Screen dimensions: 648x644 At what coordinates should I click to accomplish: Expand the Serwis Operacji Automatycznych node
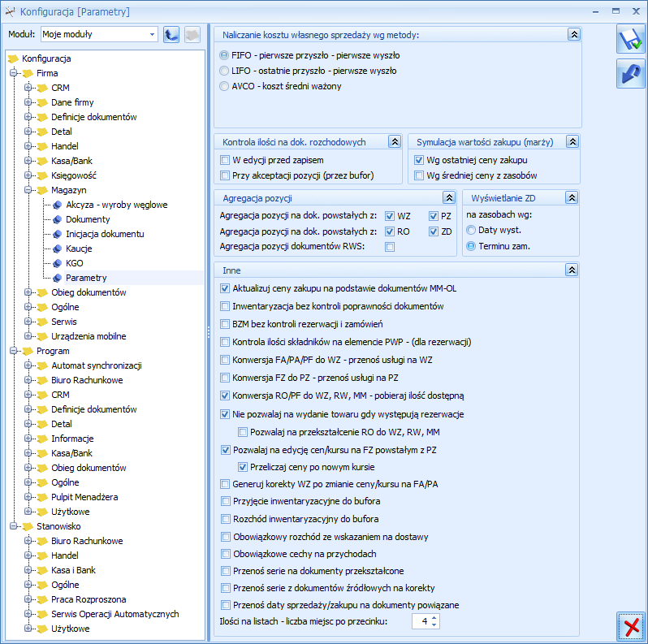28,614
